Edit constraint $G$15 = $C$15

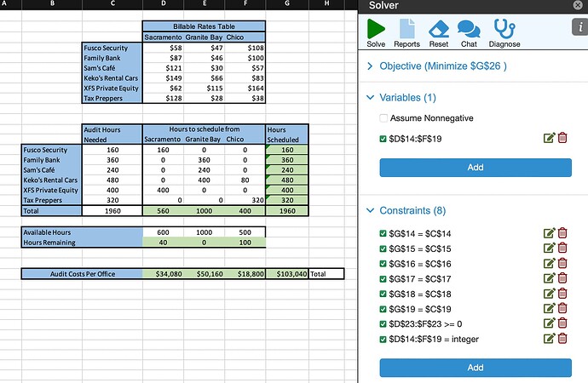click(549, 249)
